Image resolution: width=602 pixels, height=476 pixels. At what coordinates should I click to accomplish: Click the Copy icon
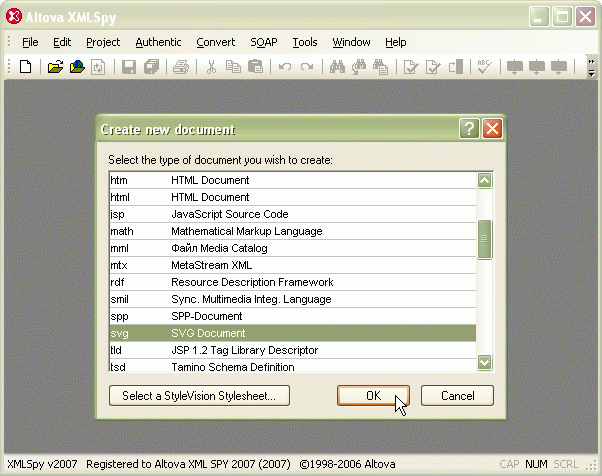[x=233, y=67]
